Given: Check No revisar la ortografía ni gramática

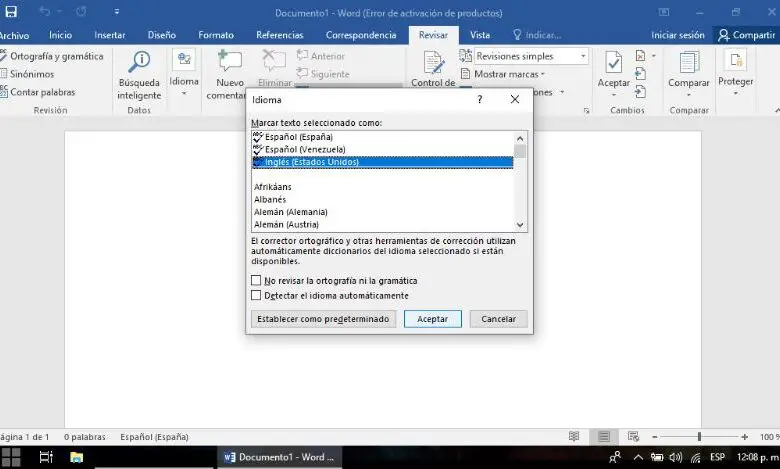Looking at the screenshot, I should pyautogui.click(x=256, y=281).
